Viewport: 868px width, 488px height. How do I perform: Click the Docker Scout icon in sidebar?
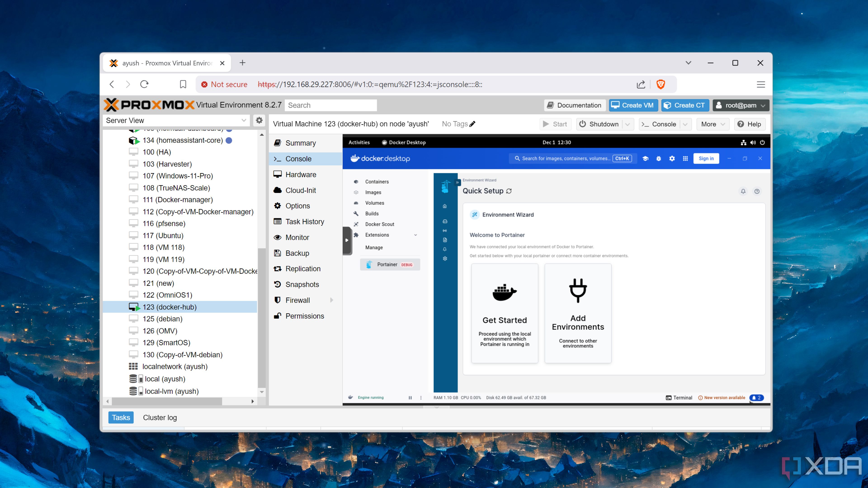pyautogui.click(x=356, y=223)
